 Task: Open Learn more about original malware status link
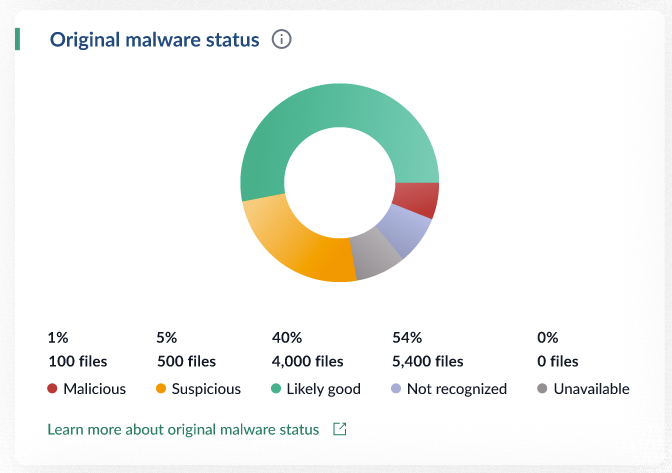[x=183, y=429]
